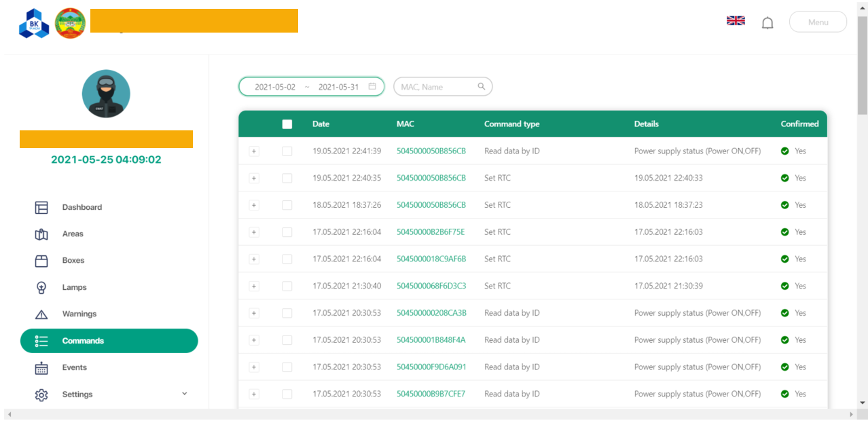The width and height of the screenshot is (868, 423).
Task: Click the search magnifier icon
Action: pos(482,86)
